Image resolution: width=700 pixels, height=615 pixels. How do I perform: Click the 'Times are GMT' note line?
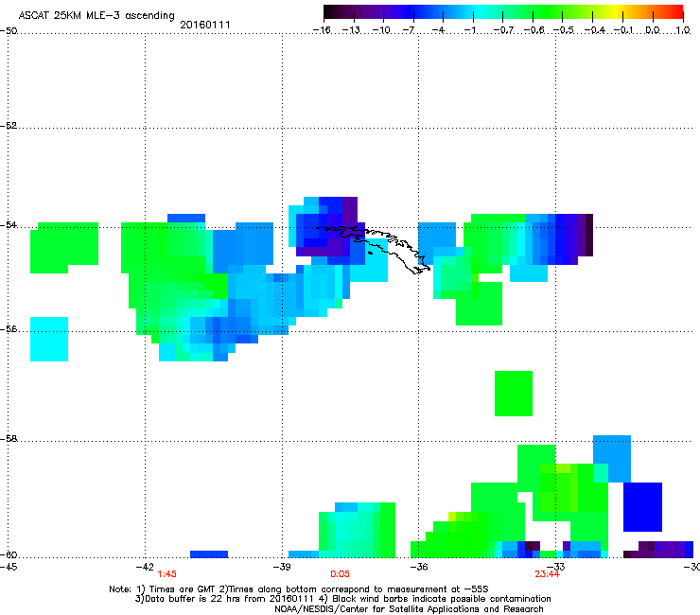pyautogui.click(x=299, y=589)
